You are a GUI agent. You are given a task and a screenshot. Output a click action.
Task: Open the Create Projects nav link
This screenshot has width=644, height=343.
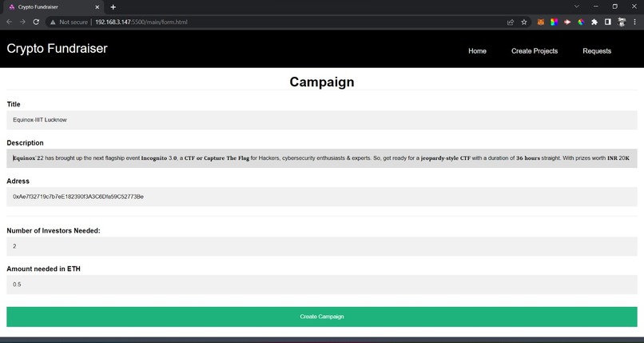tap(535, 51)
